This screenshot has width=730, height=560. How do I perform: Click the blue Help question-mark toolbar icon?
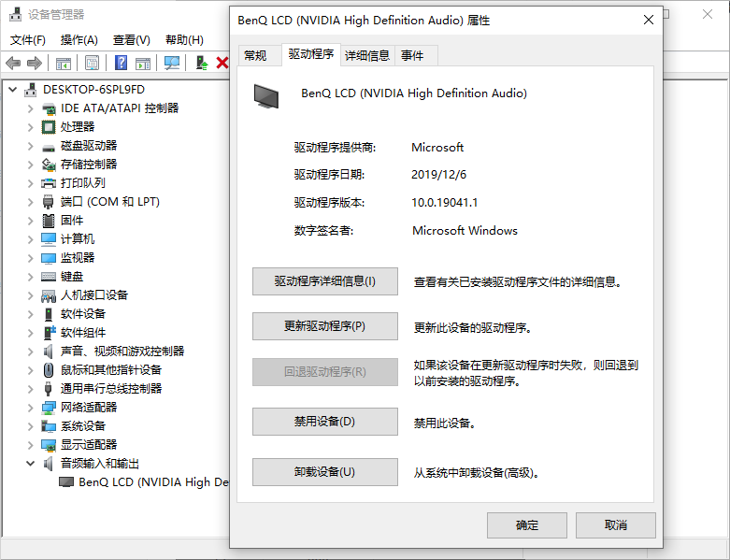coord(122,63)
